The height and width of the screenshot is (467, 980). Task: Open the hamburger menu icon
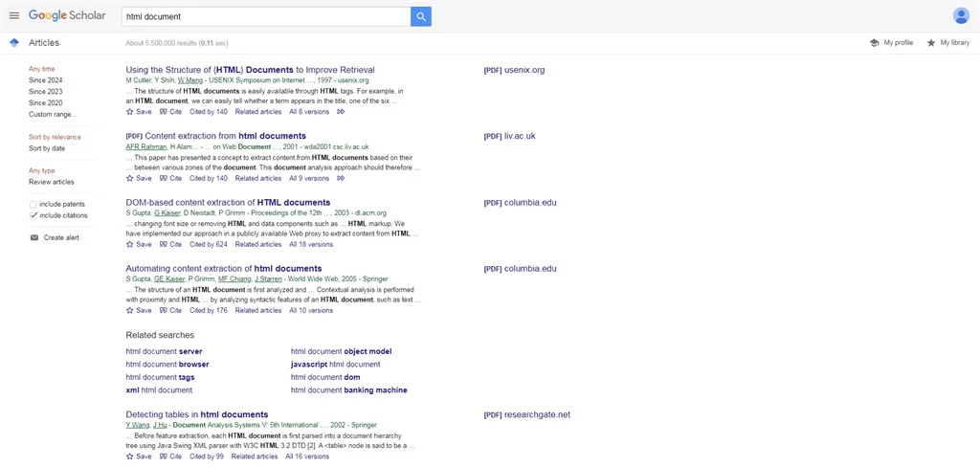[14, 15]
